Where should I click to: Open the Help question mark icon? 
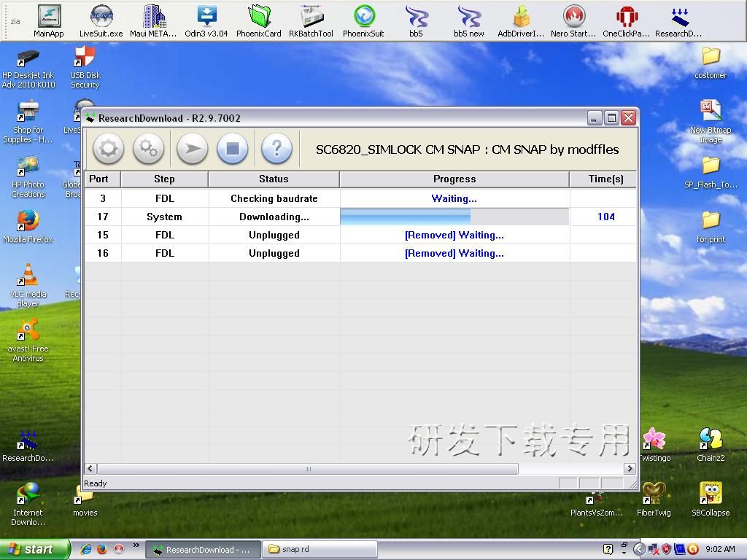(276, 149)
